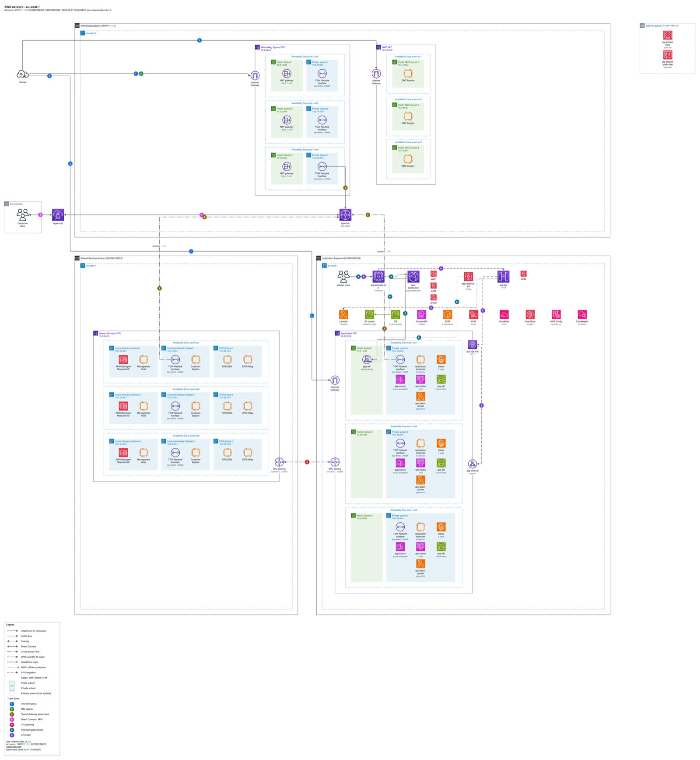Select the app-alb load balancer icon
This screenshot has height=760, width=700.
click(x=367, y=359)
